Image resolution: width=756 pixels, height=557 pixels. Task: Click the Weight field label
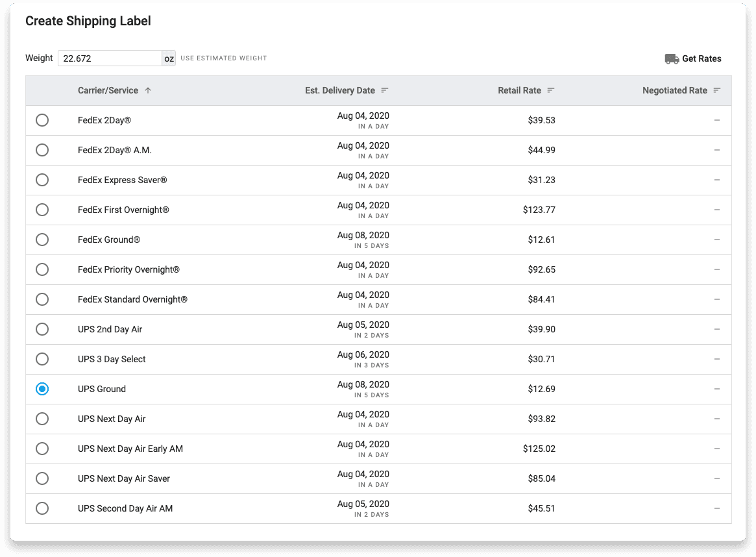click(x=39, y=58)
